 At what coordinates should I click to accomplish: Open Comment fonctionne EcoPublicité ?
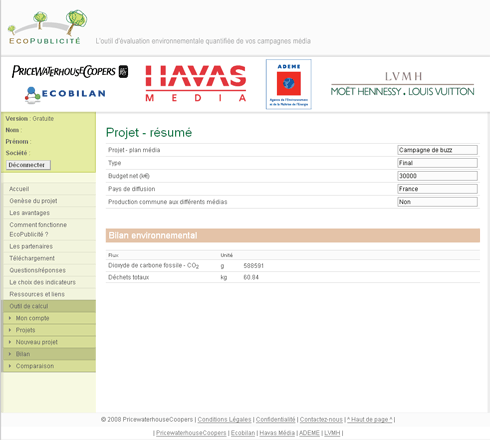click(x=38, y=230)
